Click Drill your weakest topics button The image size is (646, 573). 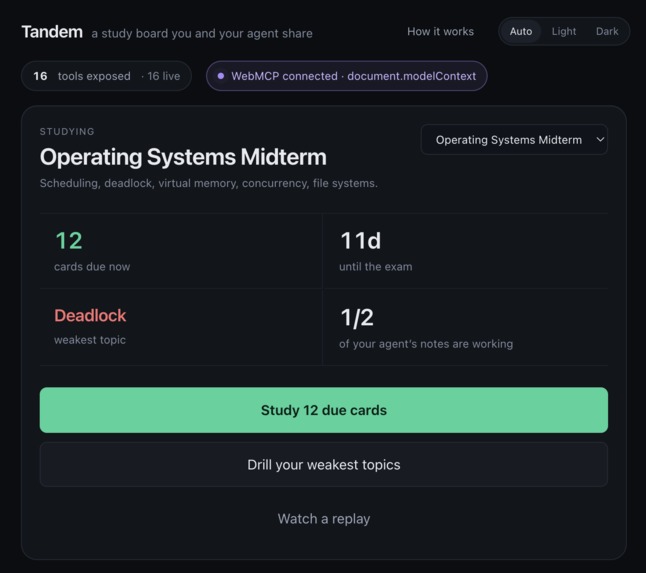click(324, 465)
